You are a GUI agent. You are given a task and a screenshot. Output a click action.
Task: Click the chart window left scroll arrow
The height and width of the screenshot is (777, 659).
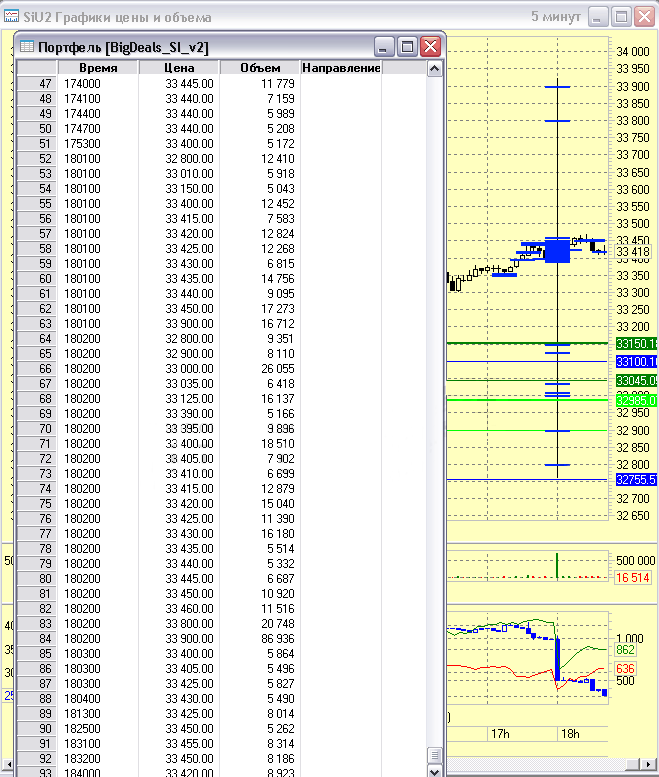pos(8,764)
